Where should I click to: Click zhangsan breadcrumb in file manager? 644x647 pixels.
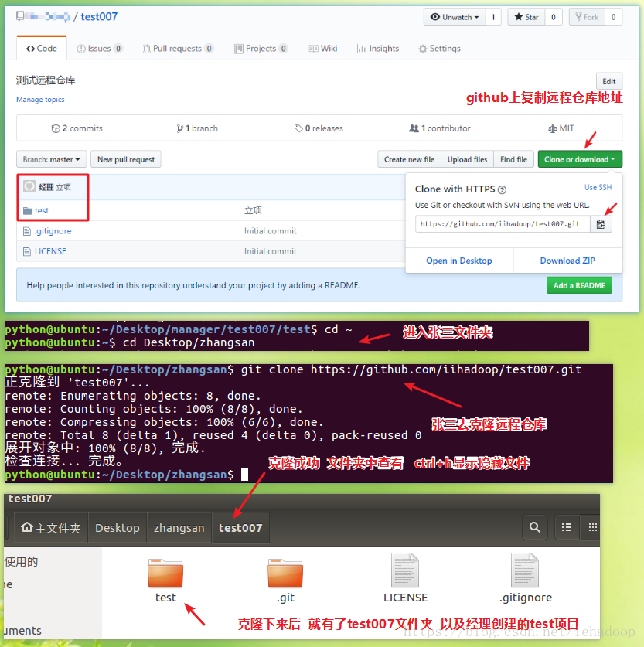click(179, 528)
